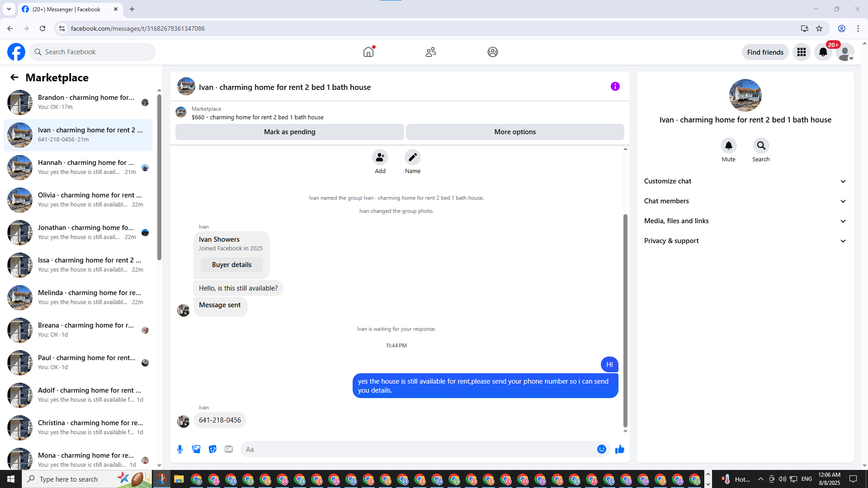Viewport: 868px width, 488px height.
Task: Click the voice clip microphone icon
Action: tap(180, 449)
